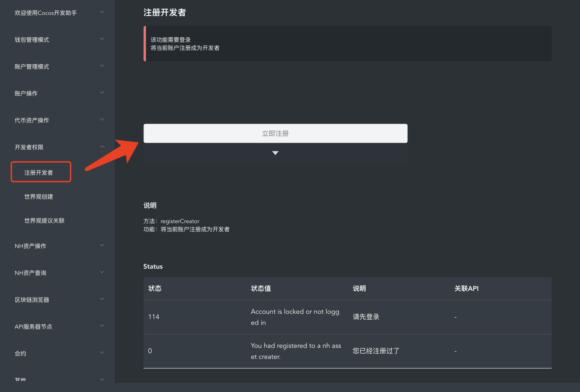Click the 关联API column header
Screen dimensions: 580x392
click(466, 288)
